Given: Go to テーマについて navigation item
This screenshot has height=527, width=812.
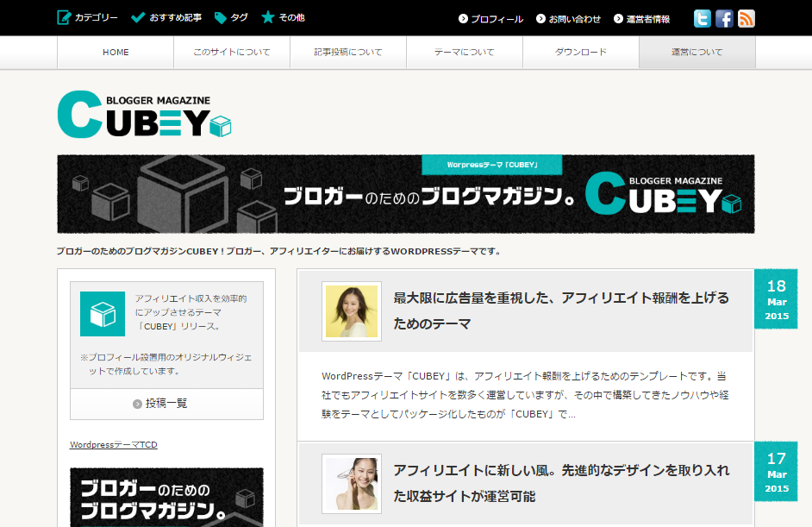Looking at the screenshot, I should 464,53.
